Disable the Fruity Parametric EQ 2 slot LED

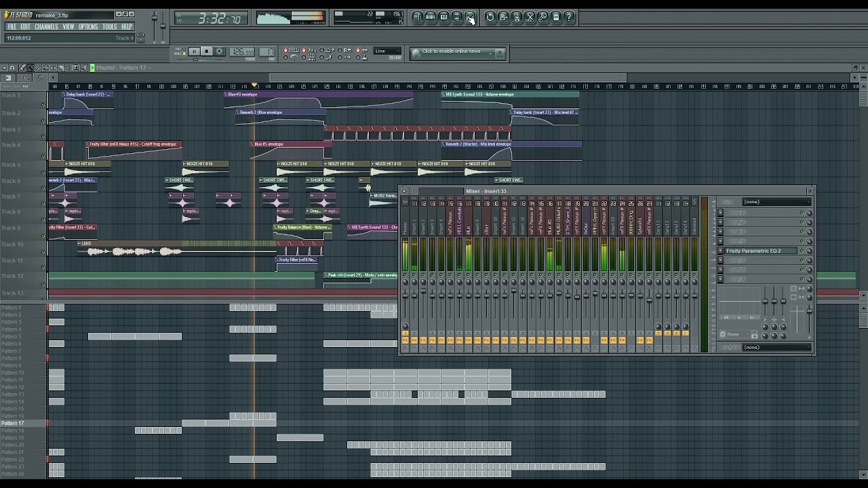tap(802, 251)
